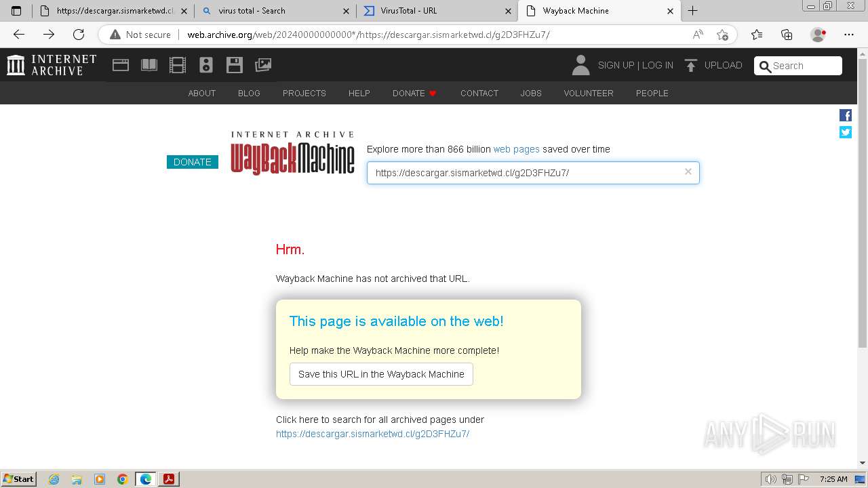
Task: Open the PEOPLE menu item
Action: coord(652,94)
